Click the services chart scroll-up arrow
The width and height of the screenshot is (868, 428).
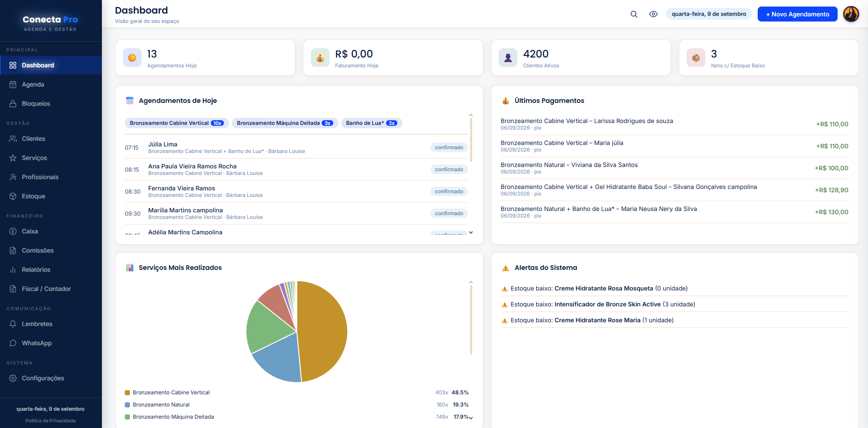[471, 282]
